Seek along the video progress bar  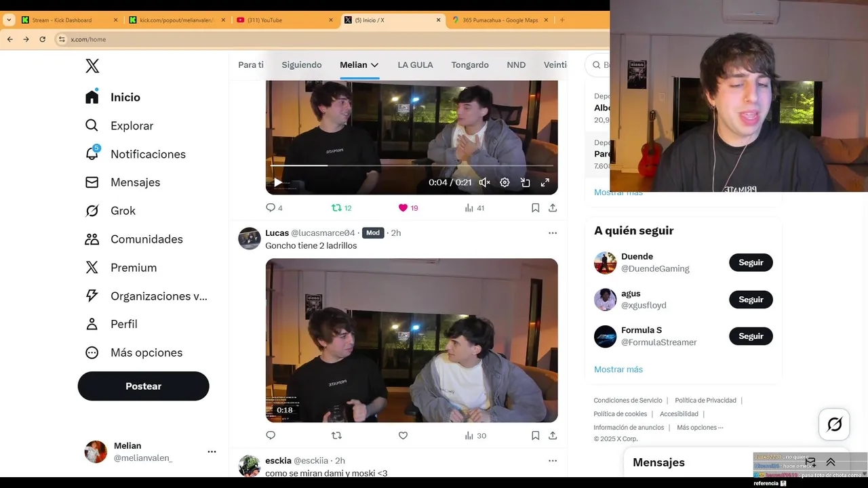click(x=412, y=165)
